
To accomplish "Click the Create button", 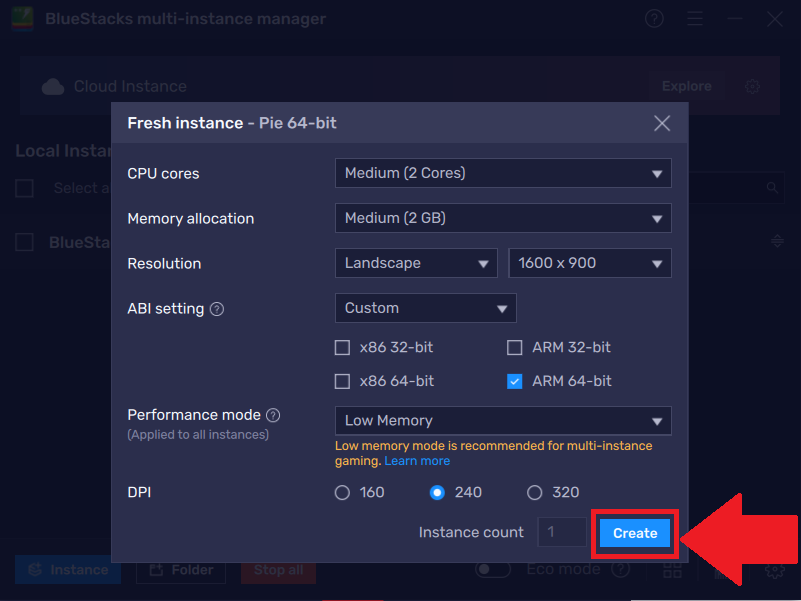I will pyautogui.click(x=635, y=533).
